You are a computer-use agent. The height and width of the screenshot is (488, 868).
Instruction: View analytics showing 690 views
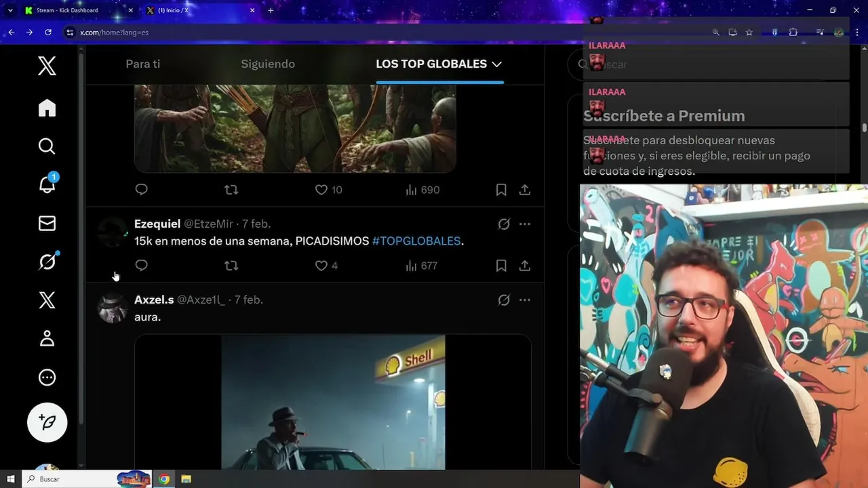[x=422, y=190]
